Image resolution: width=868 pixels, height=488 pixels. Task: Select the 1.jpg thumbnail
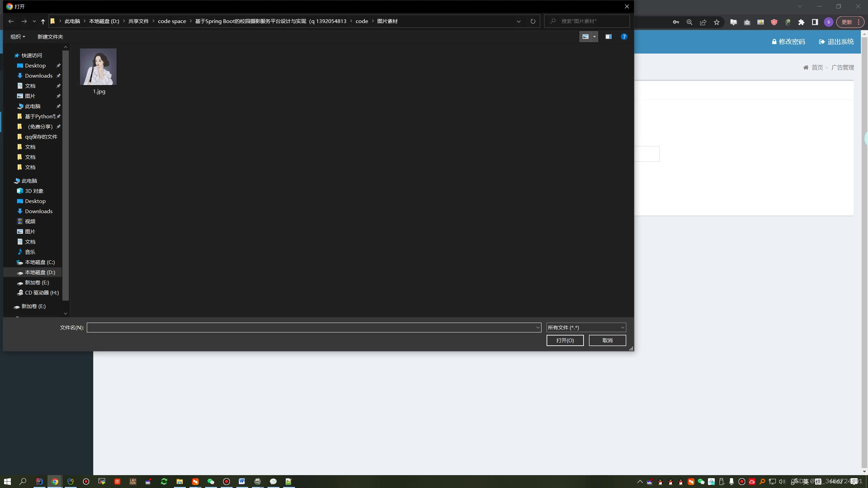coord(98,67)
